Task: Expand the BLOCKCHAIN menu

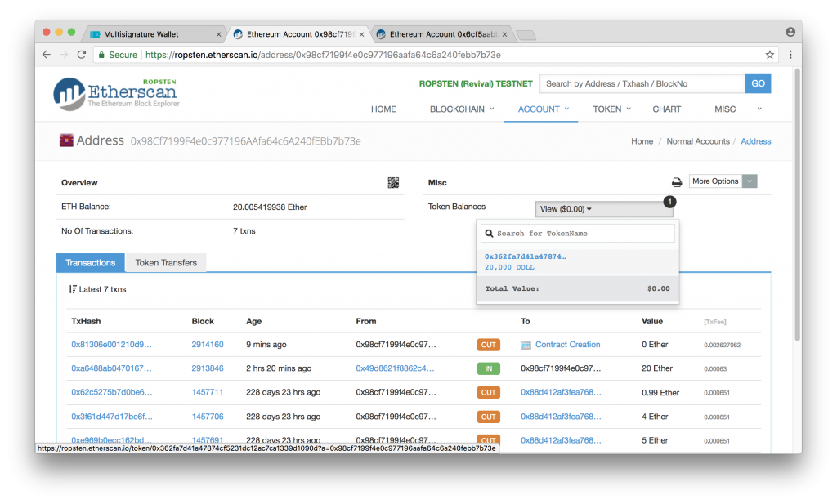Action: coord(462,109)
